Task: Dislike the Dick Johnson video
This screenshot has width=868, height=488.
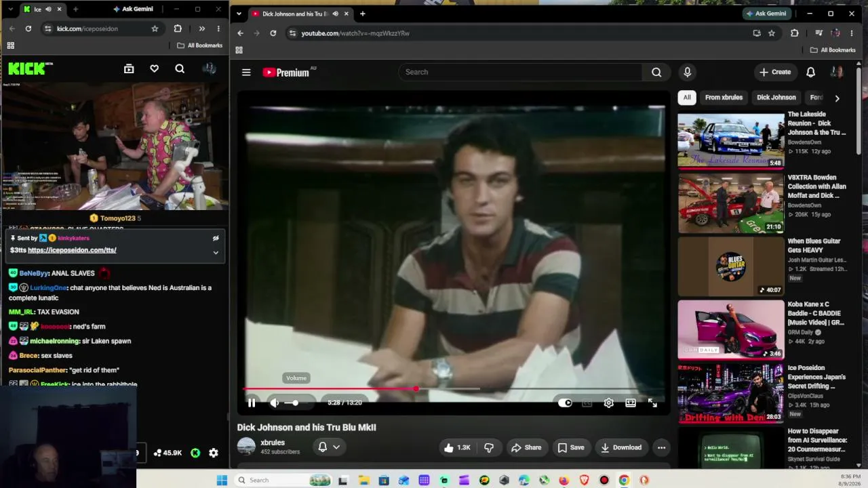Action: coord(489,447)
